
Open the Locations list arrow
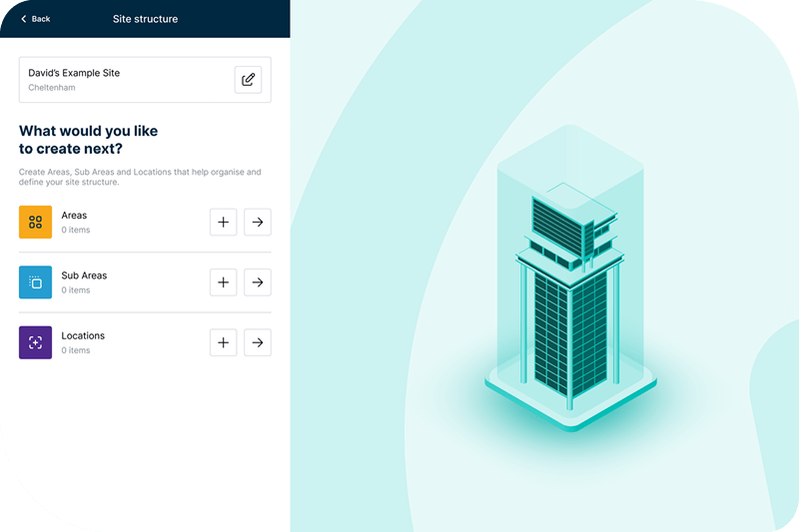point(258,343)
